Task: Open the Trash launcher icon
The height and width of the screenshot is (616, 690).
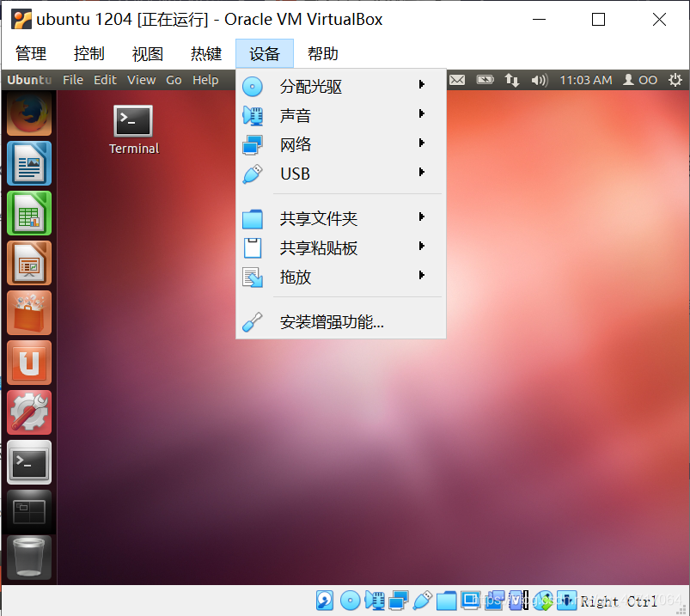Action: tap(29, 558)
